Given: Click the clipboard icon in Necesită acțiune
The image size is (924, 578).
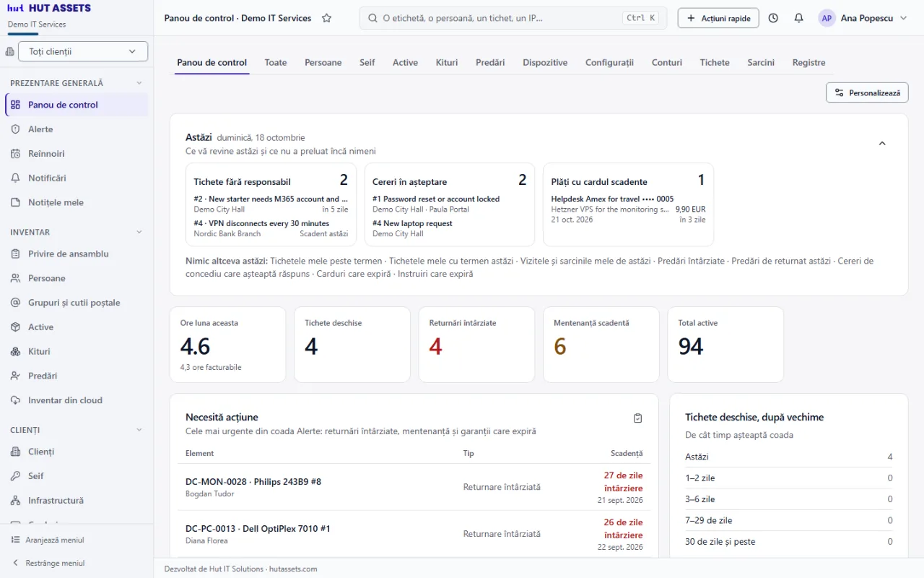Looking at the screenshot, I should click(637, 418).
